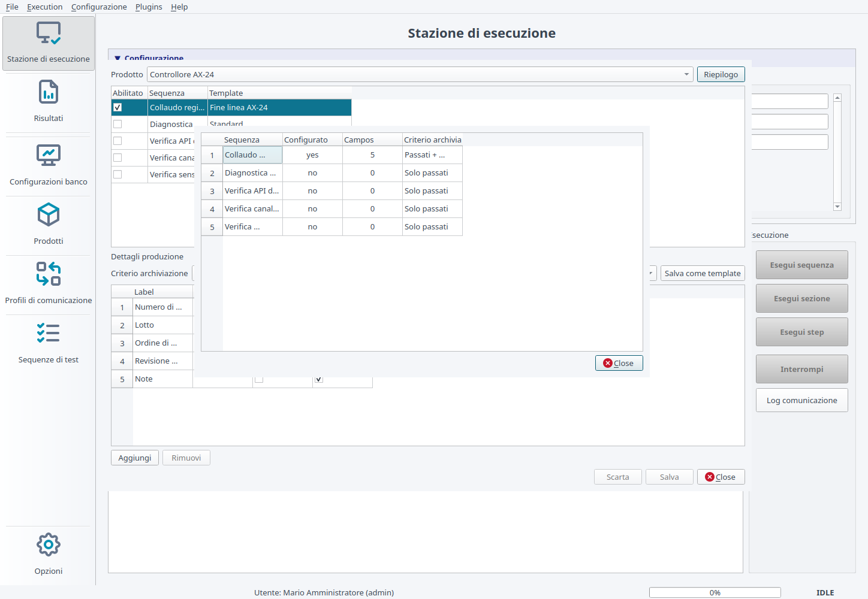868x599 pixels.
Task: Click the Esegui step button
Action: (802, 332)
